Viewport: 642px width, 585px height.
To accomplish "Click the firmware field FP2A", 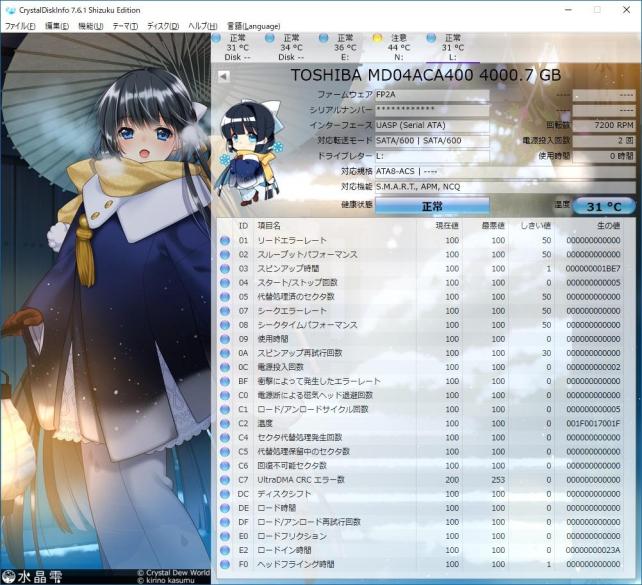I will coord(432,95).
